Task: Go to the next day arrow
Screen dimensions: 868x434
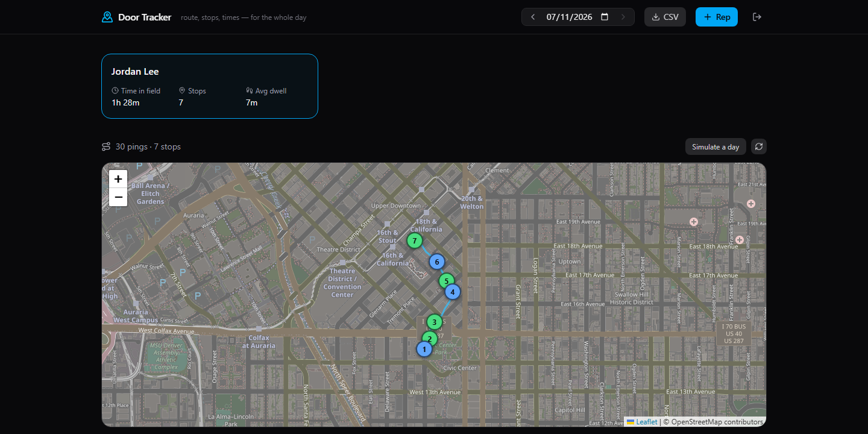Action: (x=623, y=17)
